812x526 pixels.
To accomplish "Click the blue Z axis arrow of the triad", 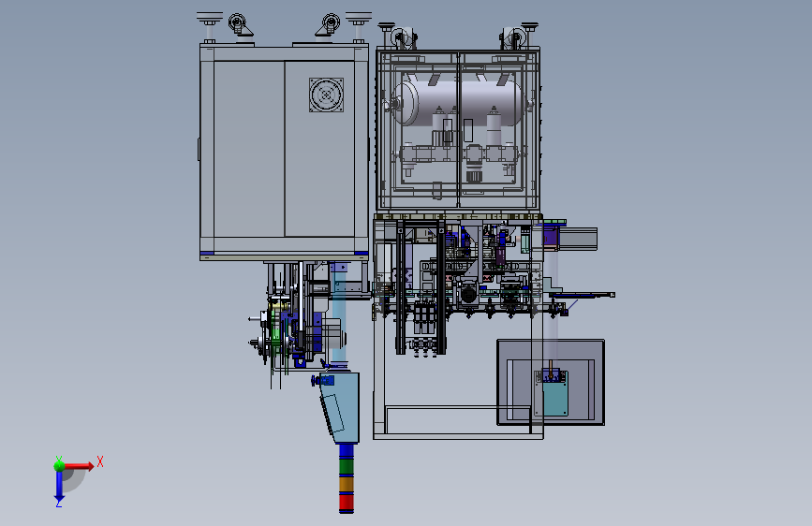I will point(59,487).
